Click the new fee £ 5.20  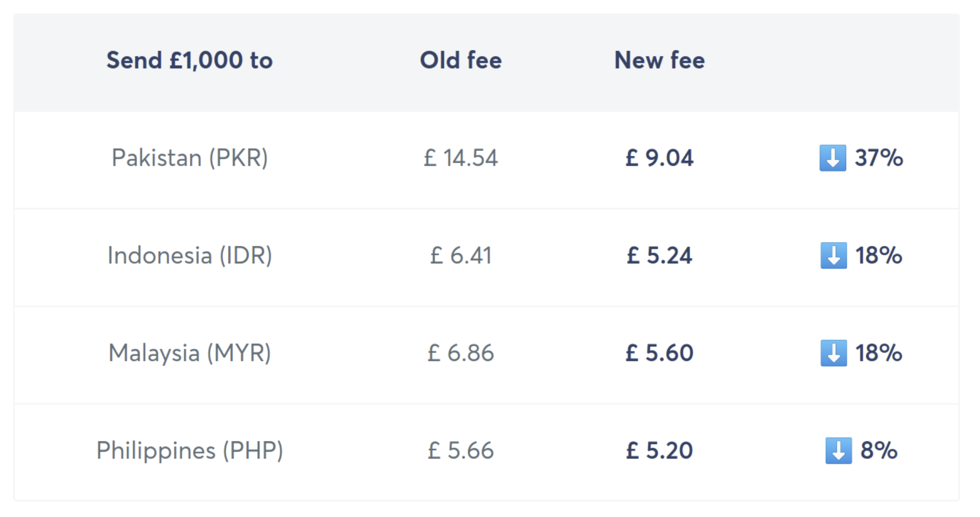click(659, 450)
